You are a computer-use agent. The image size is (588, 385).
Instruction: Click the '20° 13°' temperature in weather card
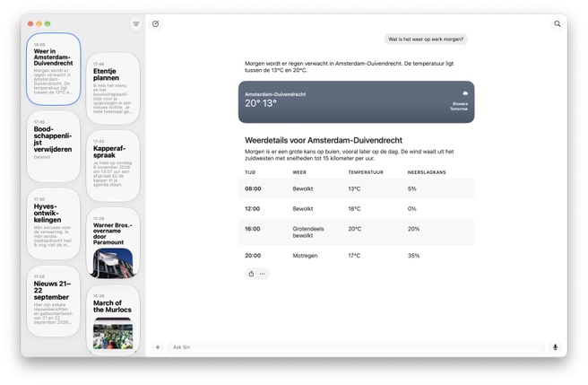click(x=261, y=103)
